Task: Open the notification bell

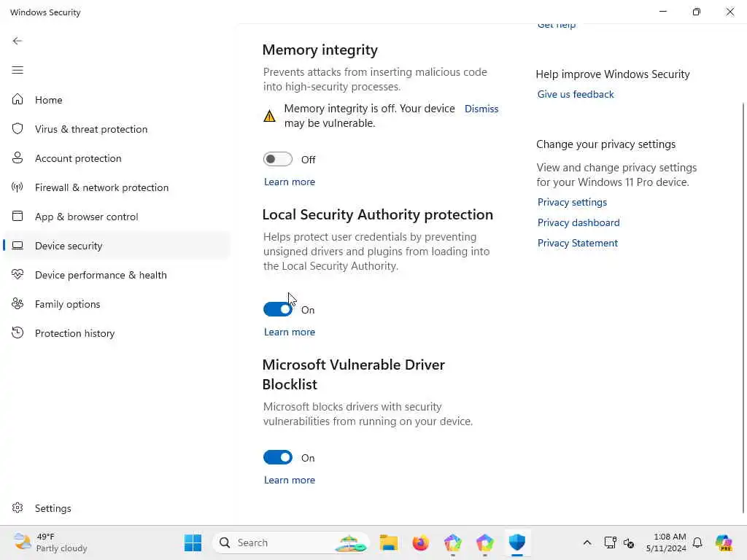Action: tap(697, 542)
